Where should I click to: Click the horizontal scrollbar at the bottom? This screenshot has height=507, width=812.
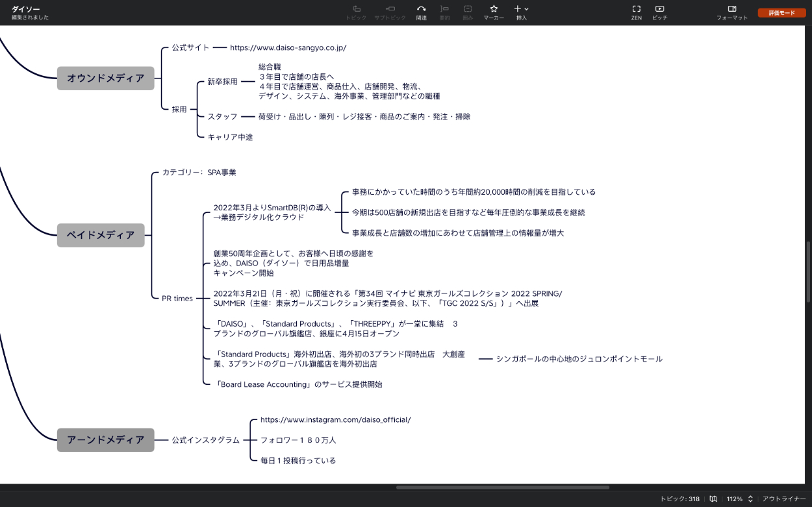502,487
